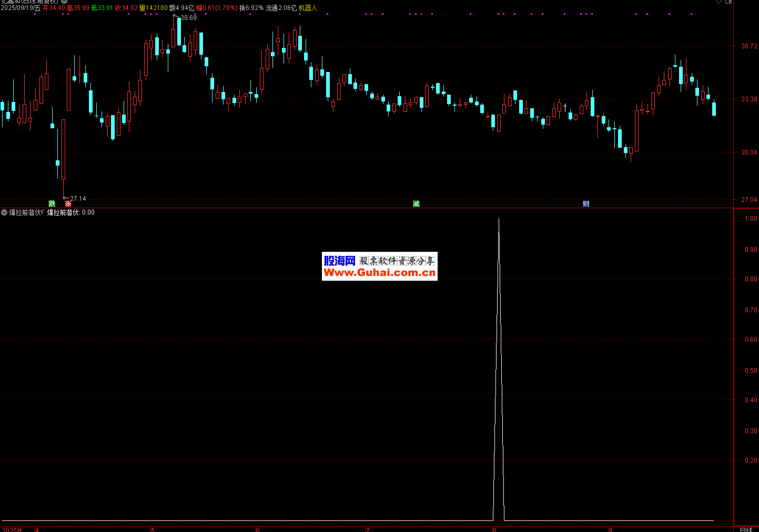Click the green 减 event marker
This screenshot has height=532, width=759.
tap(416, 204)
